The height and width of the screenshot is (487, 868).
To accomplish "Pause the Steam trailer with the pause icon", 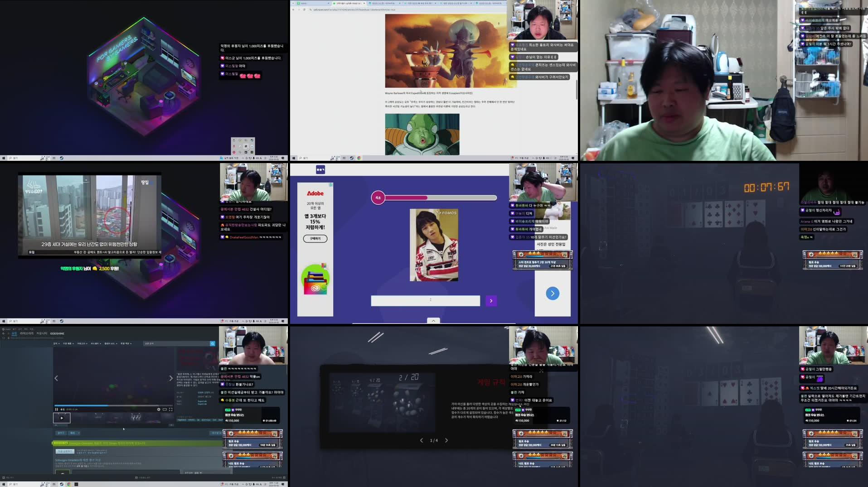I will click(56, 410).
